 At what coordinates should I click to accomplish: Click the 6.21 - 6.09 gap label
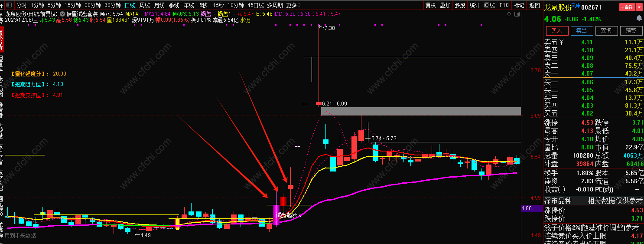tap(335, 104)
